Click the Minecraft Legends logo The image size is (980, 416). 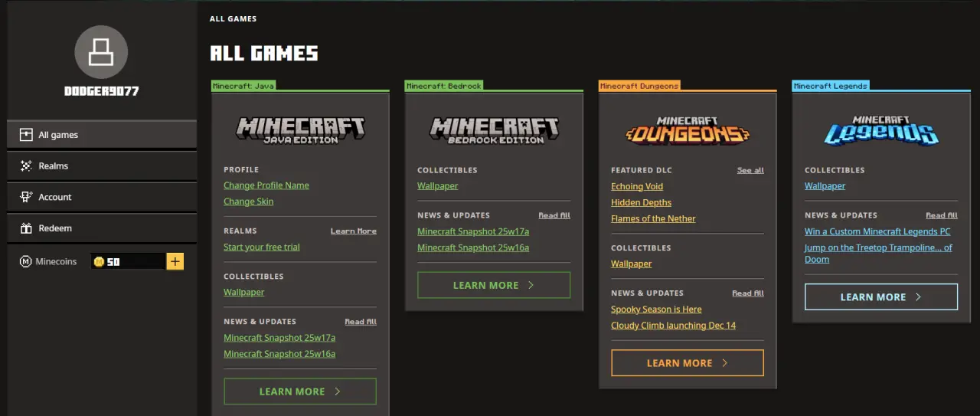click(x=881, y=129)
